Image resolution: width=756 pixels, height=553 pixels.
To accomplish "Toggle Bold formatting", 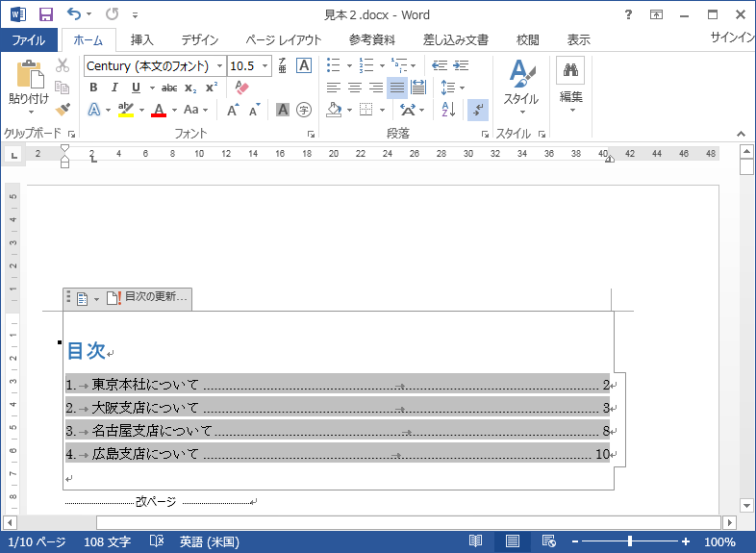I will pos(93,88).
